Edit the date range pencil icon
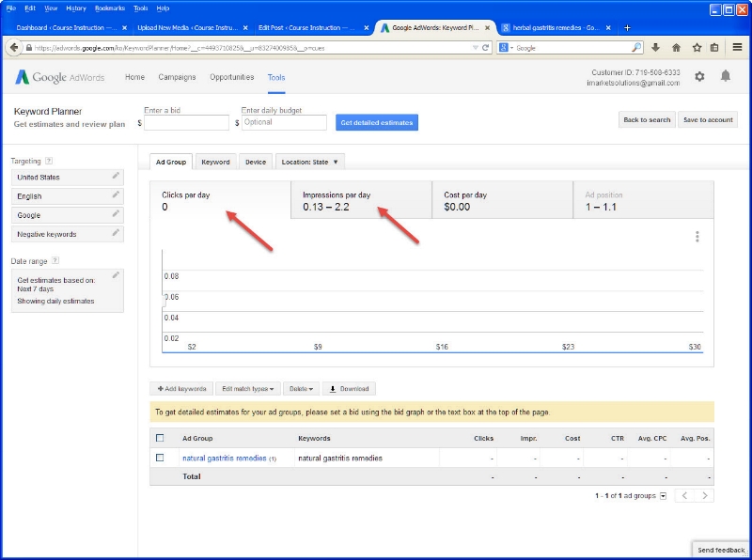Screen dimensions: 752x560 point(116,275)
